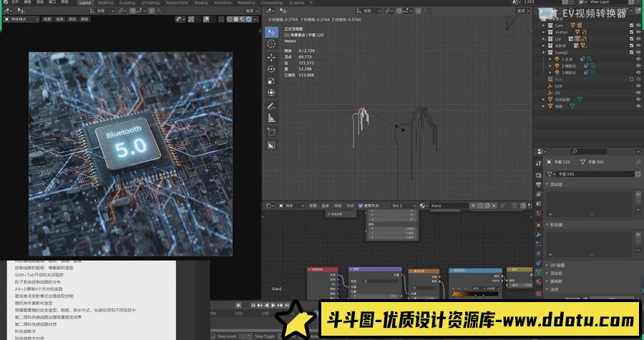Select the 3D Cursor tool
The width and height of the screenshot is (644, 340).
point(271,44)
